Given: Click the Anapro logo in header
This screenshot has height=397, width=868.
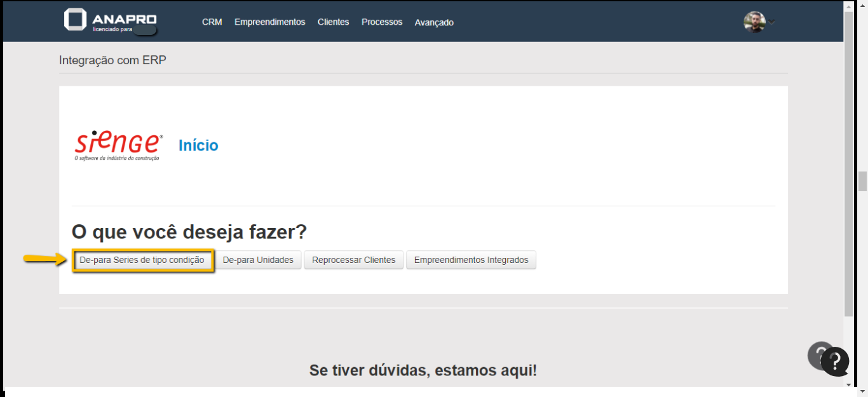Looking at the screenshot, I should 109,20.
